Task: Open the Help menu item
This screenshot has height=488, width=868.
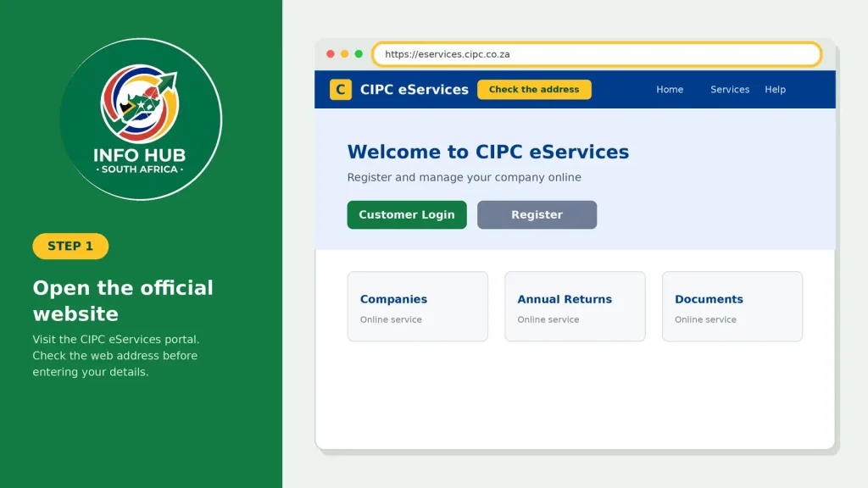Action: 775,90
